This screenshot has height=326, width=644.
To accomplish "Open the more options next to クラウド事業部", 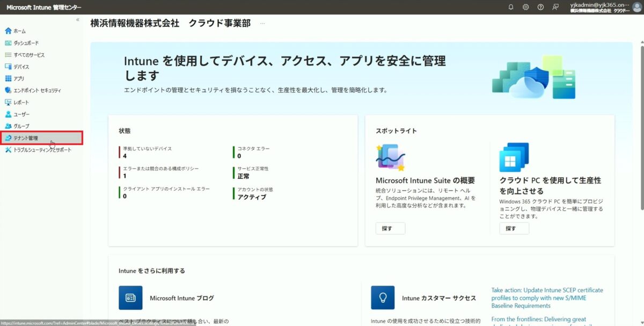I will click(262, 23).
